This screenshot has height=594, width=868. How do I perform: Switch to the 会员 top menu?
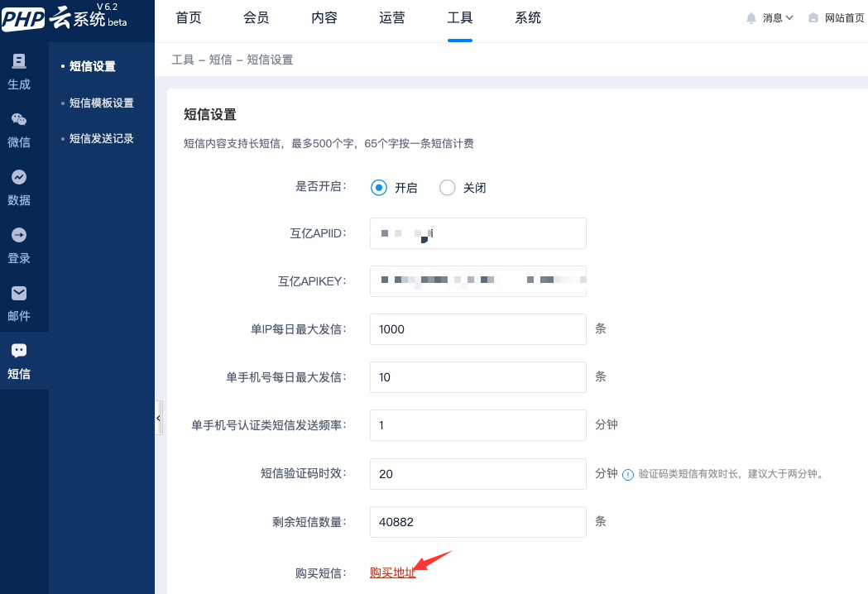click(257, 17)
